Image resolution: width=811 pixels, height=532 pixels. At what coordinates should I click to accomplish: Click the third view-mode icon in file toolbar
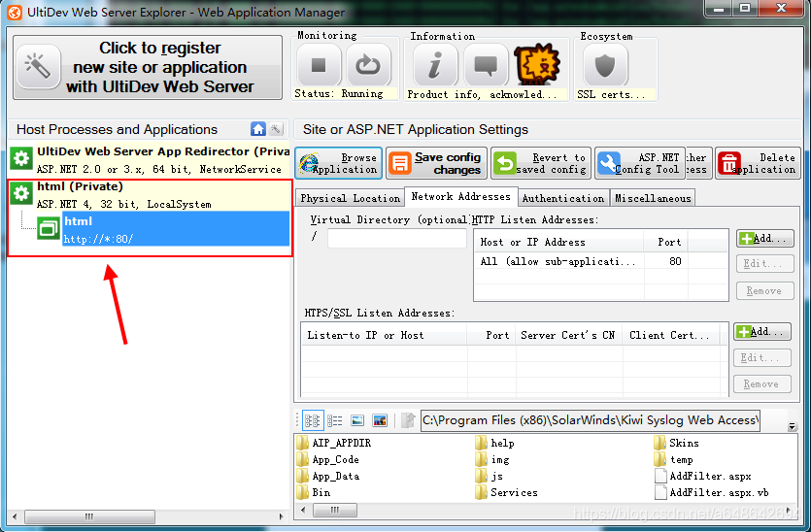pos(357,420)
